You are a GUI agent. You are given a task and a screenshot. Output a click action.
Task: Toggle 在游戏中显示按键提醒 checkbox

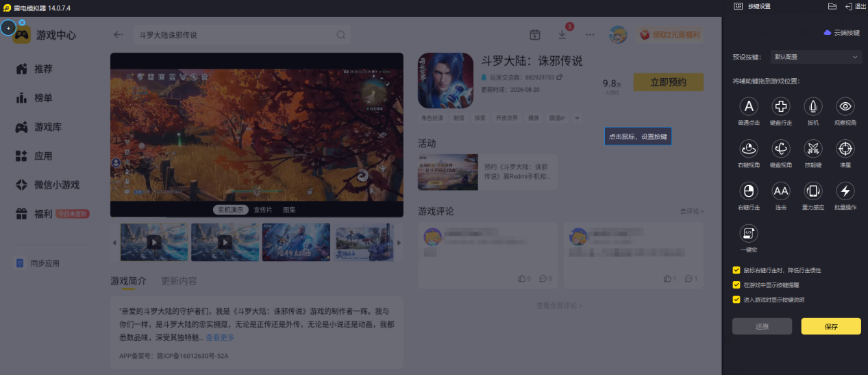(x=736, y=285)
